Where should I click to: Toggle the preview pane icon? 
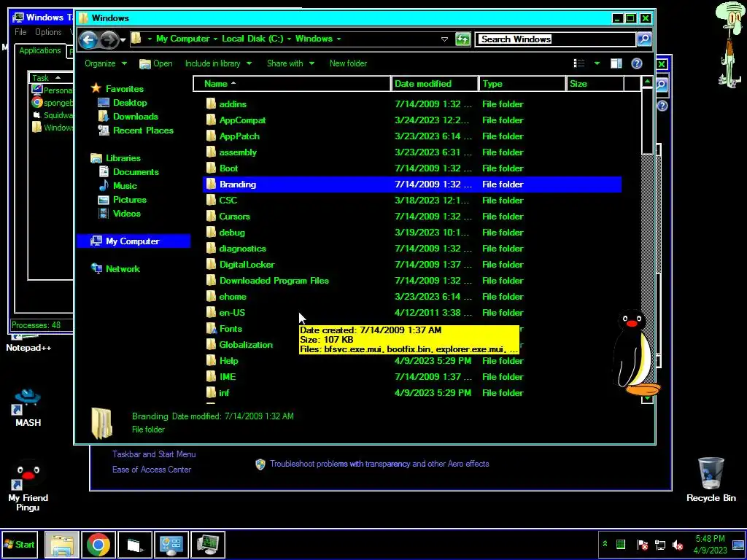(616, 63)
